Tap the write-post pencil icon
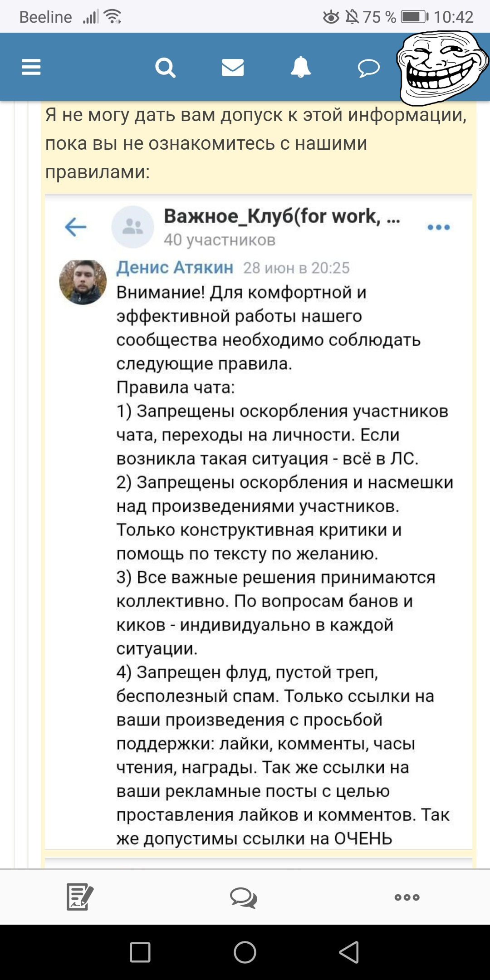Image resolution: width=490 pixels, height=980 pixels. click(x=80, y=897)
